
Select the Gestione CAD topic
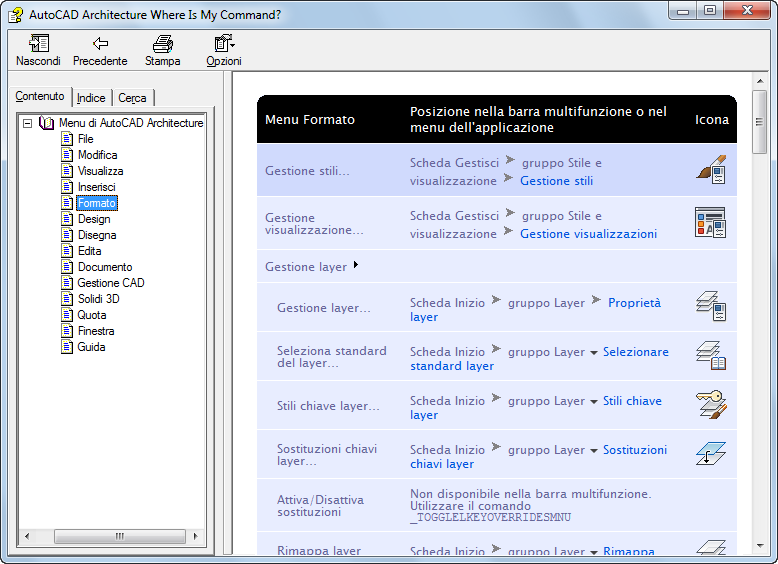point(111,283)
